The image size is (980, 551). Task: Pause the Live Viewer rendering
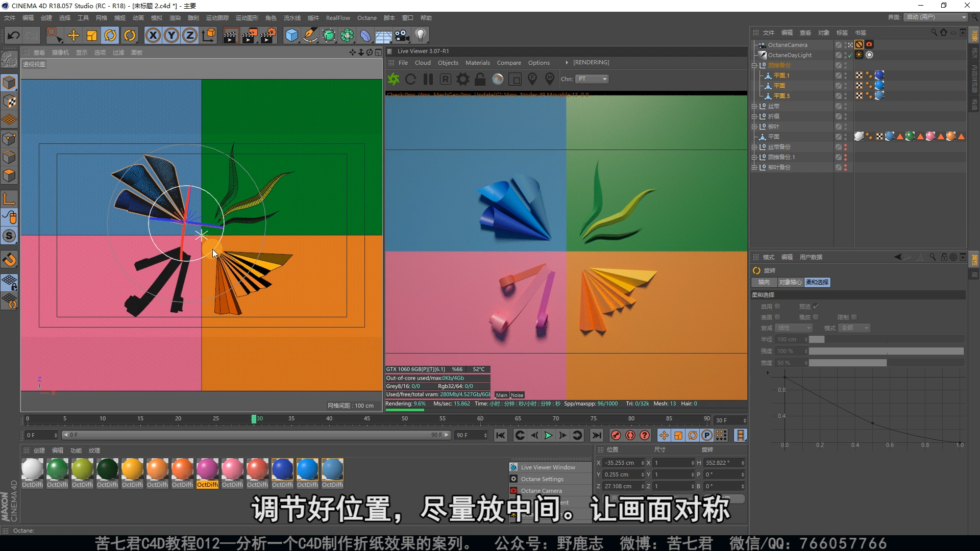pyautogui.click(x=428, y=79)
